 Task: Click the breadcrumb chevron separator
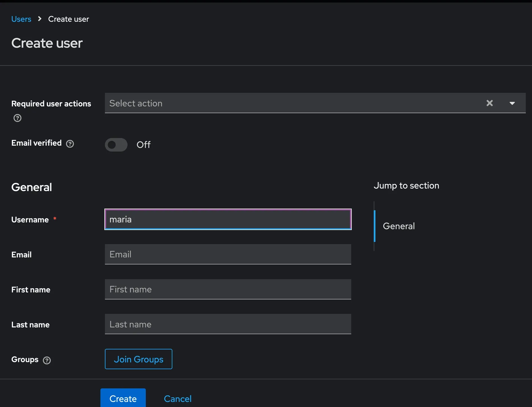(40, 19)
